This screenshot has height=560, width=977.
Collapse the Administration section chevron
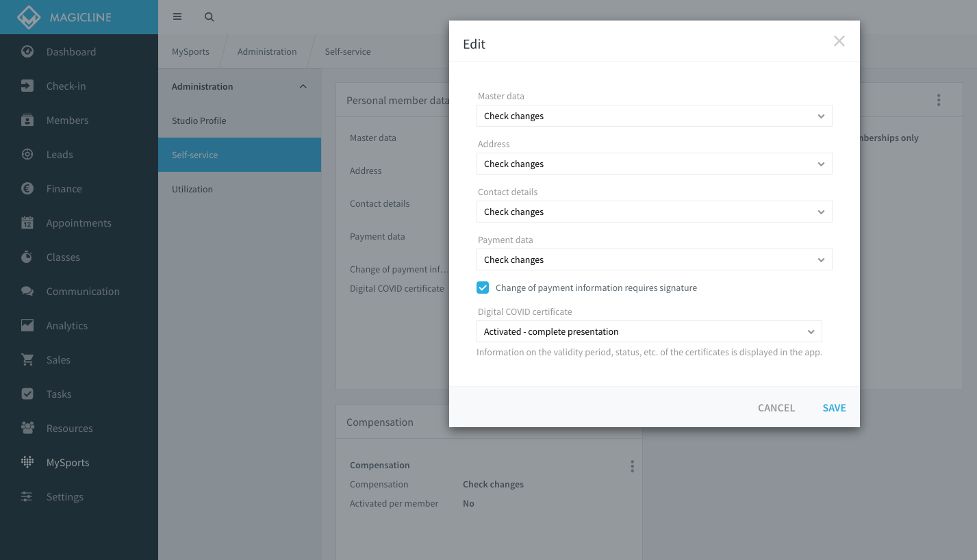click(303, 86)
